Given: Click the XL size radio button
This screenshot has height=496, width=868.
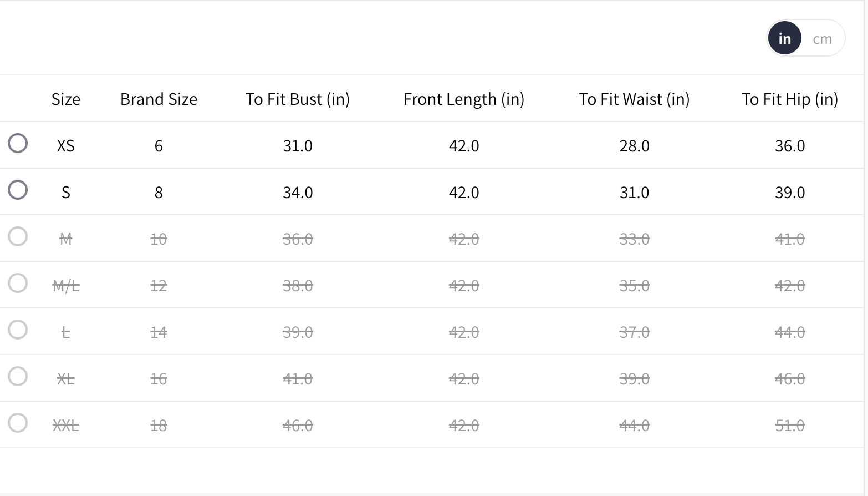Looking at the screenshot, I should 18,376.
